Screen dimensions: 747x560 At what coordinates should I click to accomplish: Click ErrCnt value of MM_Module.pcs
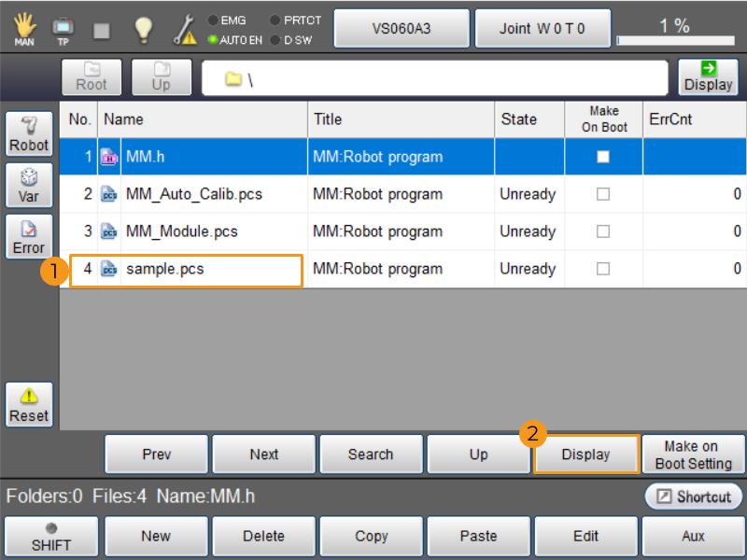tap(737, 231)
